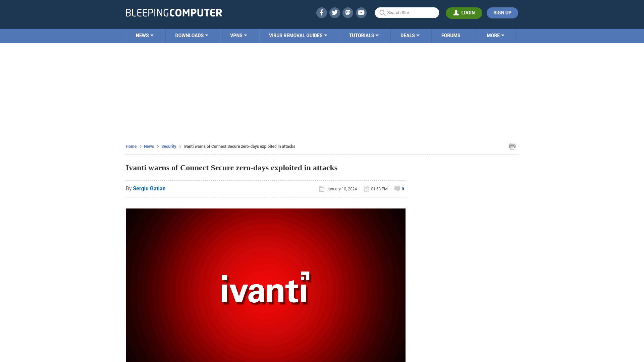The width and height of the screenshot is (644, 362).
Task: Click the author link Sergiu Gatlan
Action: [149, 188]
